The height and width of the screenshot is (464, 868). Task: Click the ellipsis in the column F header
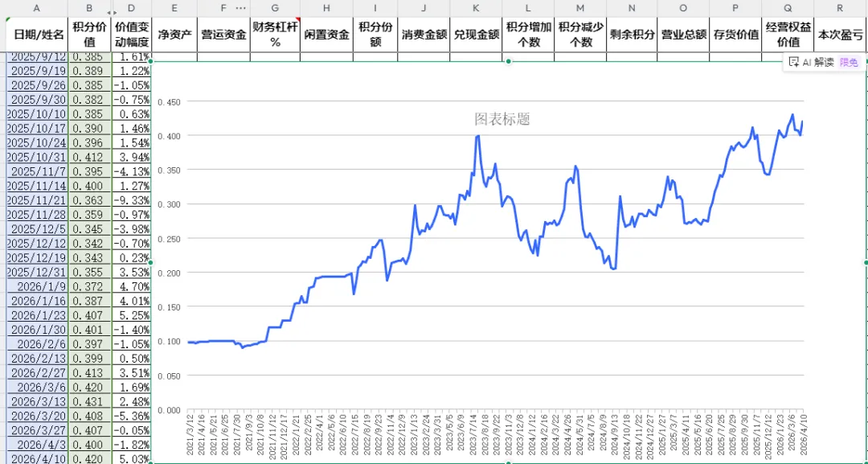point(240,8)
